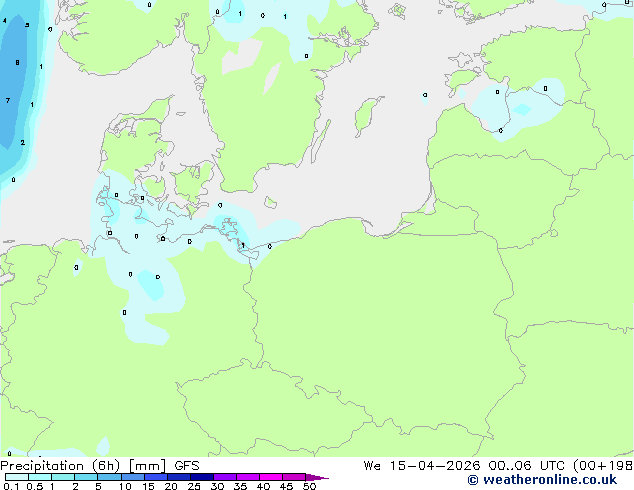Click the '00..06 UTC' time range text

pos(526,466)
